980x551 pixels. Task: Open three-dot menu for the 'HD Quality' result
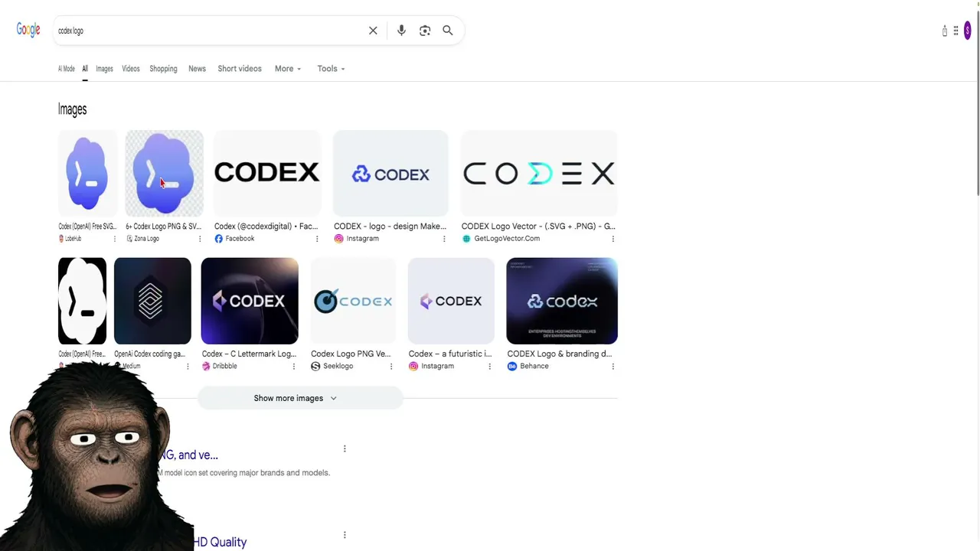pos(345,535)
